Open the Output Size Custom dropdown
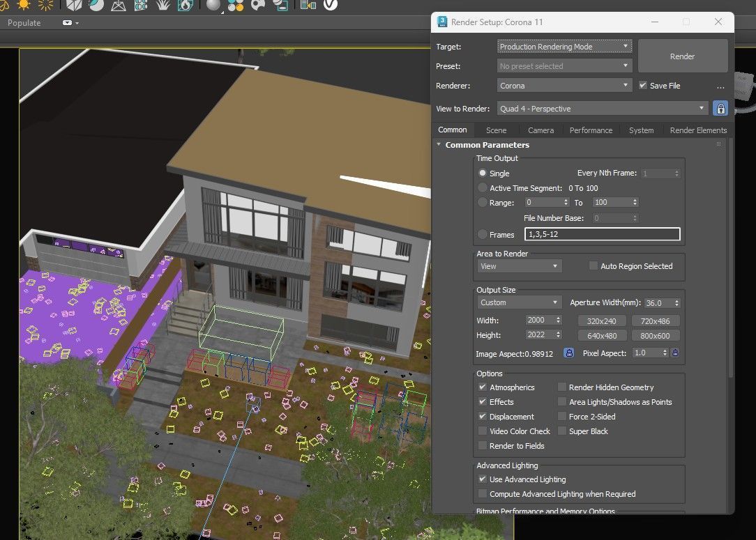The width and height of the screenshot is (756, 540). pyautogui.click(x=520, y=302)
